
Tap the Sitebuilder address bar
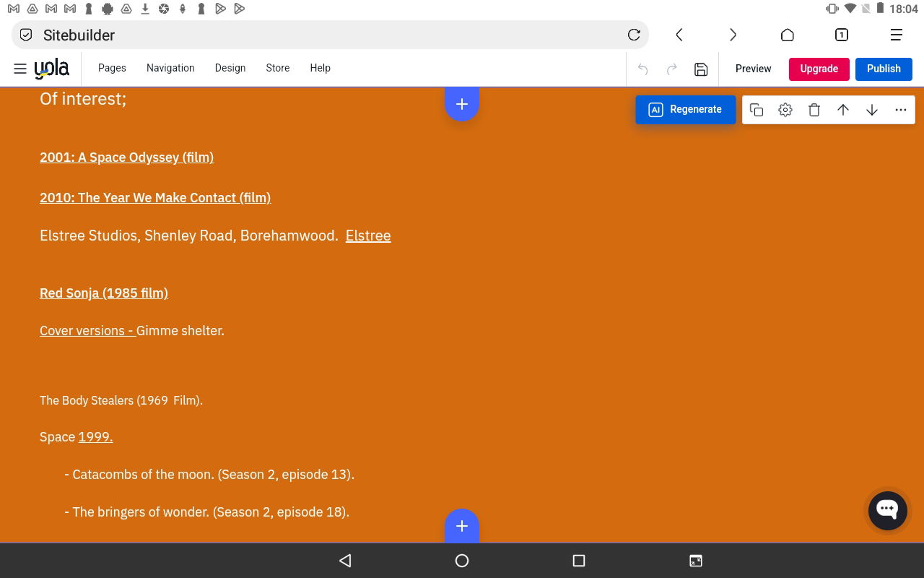(x=330, y=35)
